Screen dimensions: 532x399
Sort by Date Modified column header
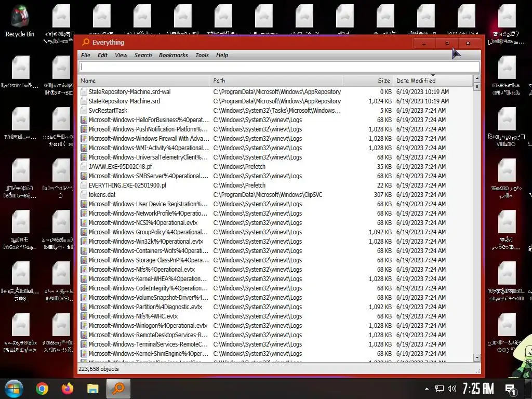click(433, 81)
